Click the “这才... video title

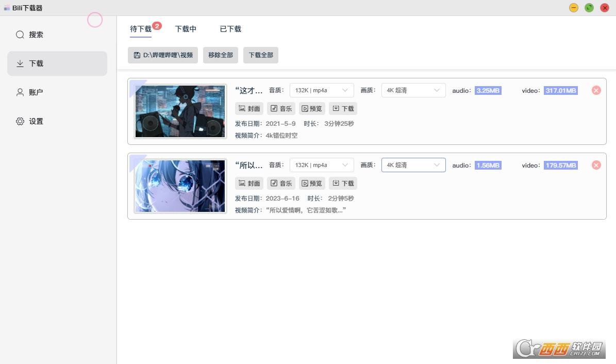click(x=248, y=90)
